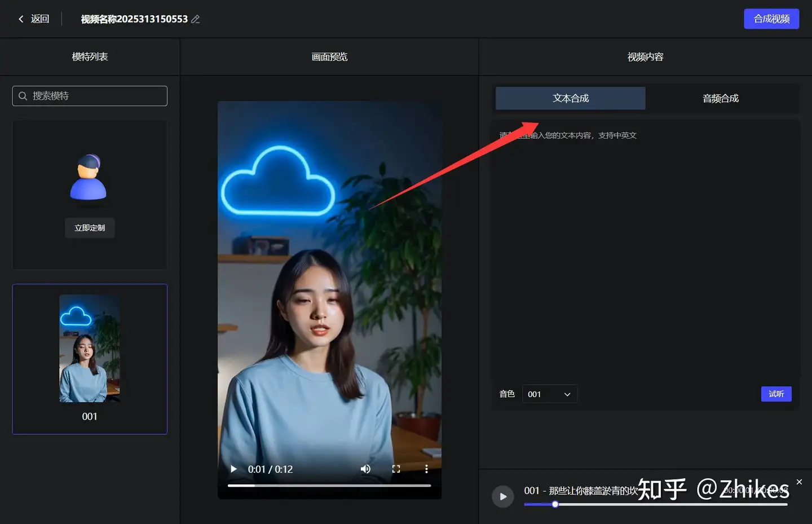
Task: Open the video's three-dot options menu
Action: click(426, 469)
